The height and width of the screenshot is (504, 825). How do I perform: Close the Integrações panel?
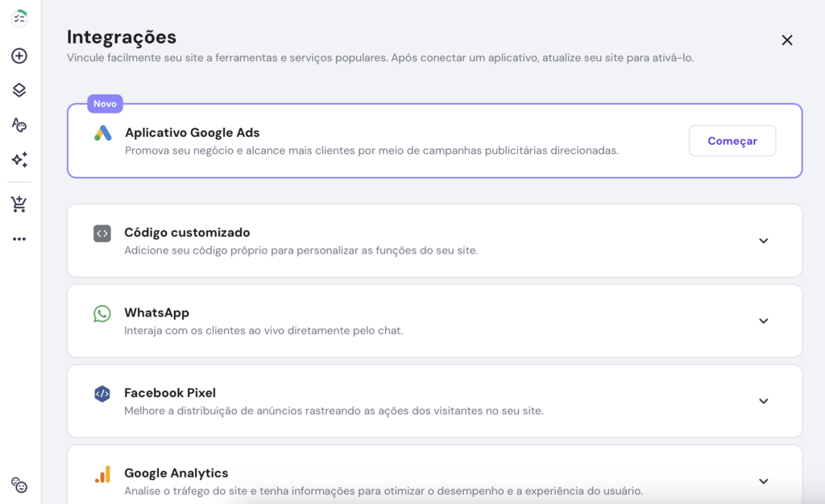click(x=787, y=39)
